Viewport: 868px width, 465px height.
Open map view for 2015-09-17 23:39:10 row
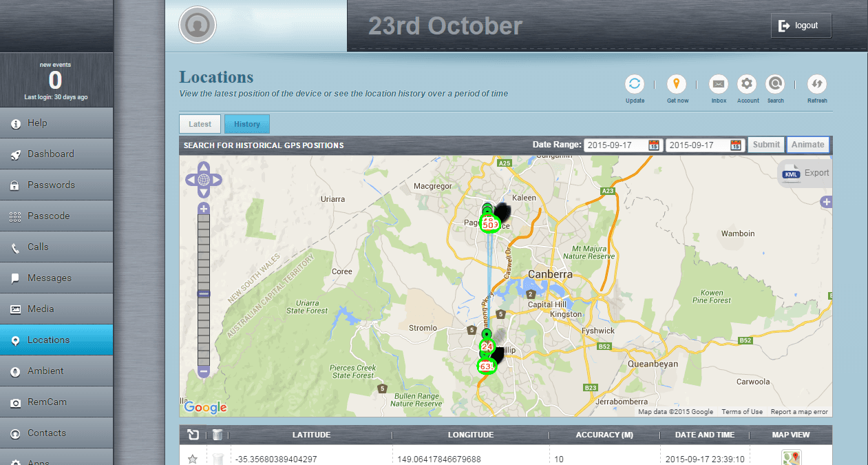click(x=792, y=458)
